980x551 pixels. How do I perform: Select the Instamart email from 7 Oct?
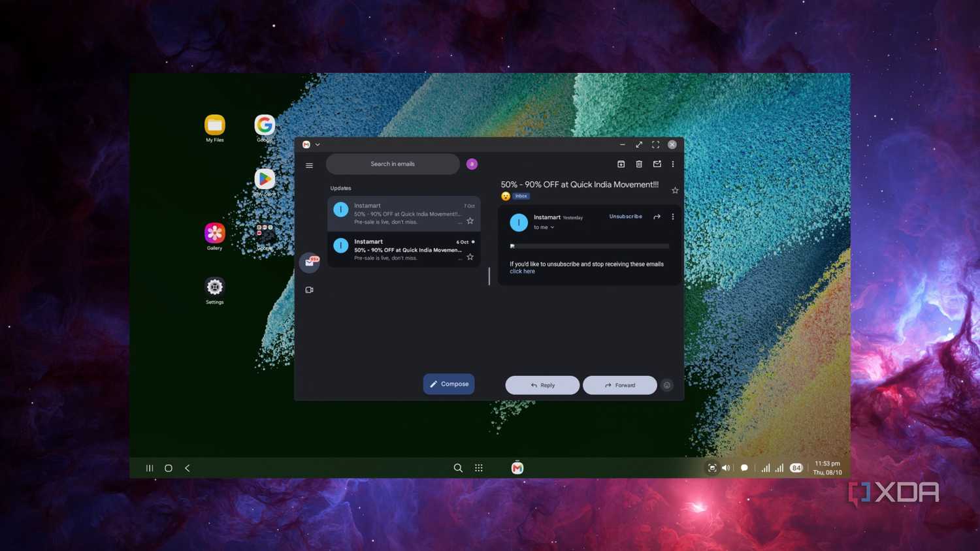coord(404,213)
